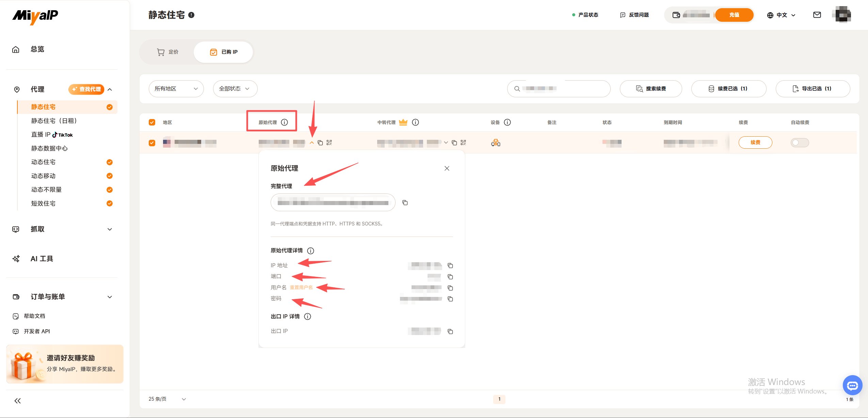
Task: Show QR code for relay proxy
Action: pyautogui.click(x=463, y=143)
